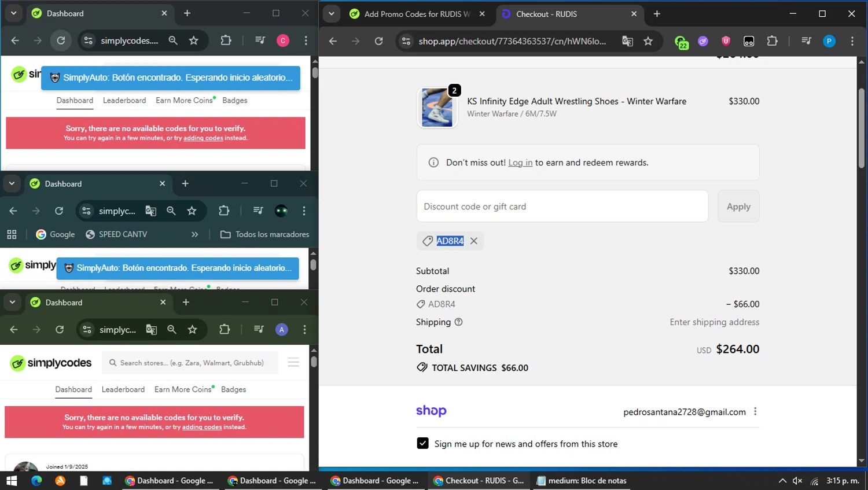Viewport: 868px width, 490px height.
Task: Expand tab search in the bottom Dashboard window
Action: pyautogui.click(x=12, y=302)
